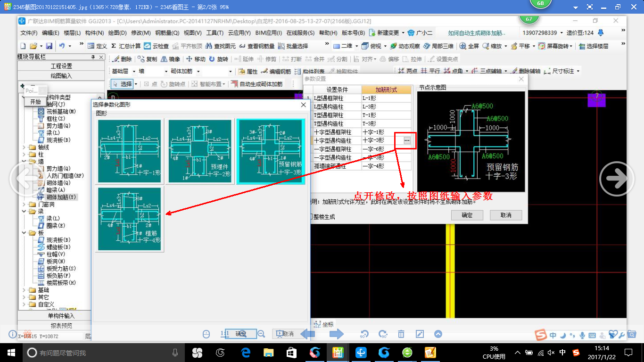Viewport: 644px width, 362px height.
Task: Click the L-1形 cell for L型遇框架柱
Action: point(386,98)
